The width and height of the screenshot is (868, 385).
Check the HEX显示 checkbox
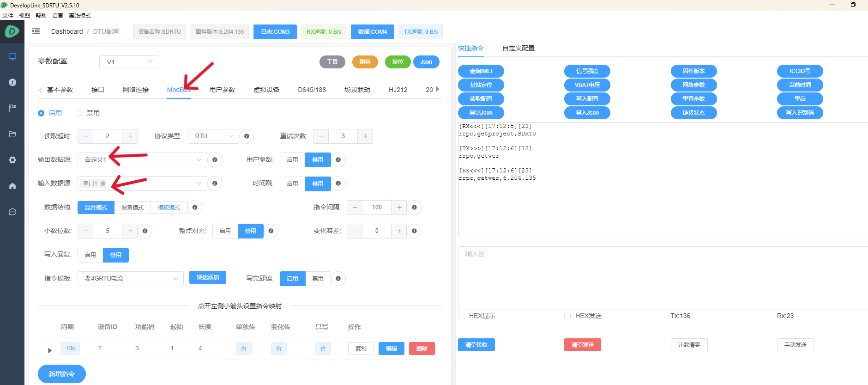461,316
